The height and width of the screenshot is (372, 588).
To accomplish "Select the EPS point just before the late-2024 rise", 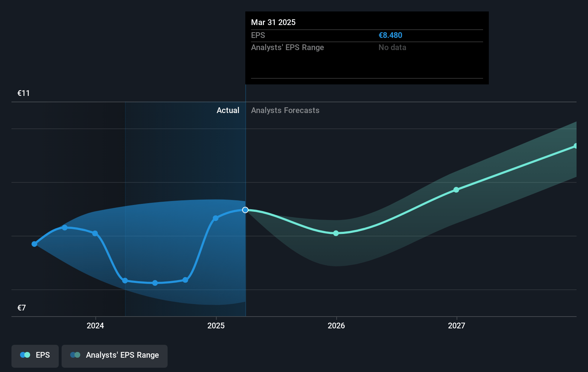I will (185, 280).
